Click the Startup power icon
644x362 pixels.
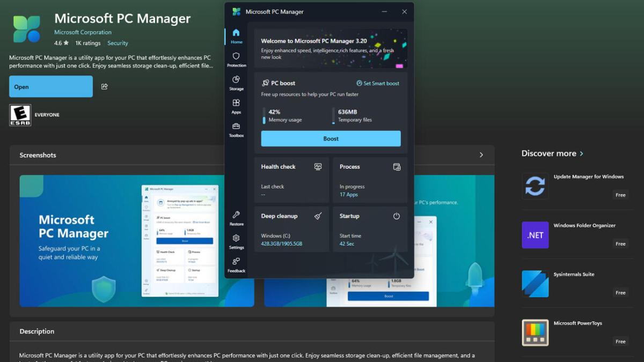[397, 216]
